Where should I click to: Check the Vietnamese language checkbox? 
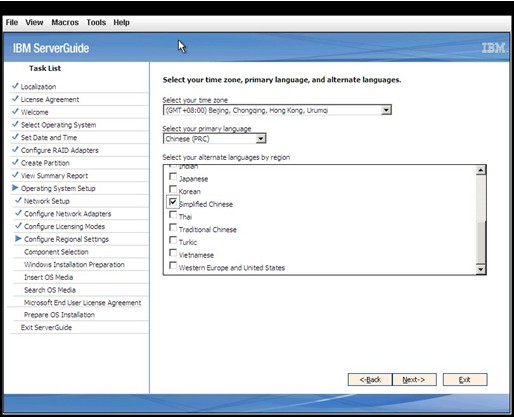(x=173, y=253)
